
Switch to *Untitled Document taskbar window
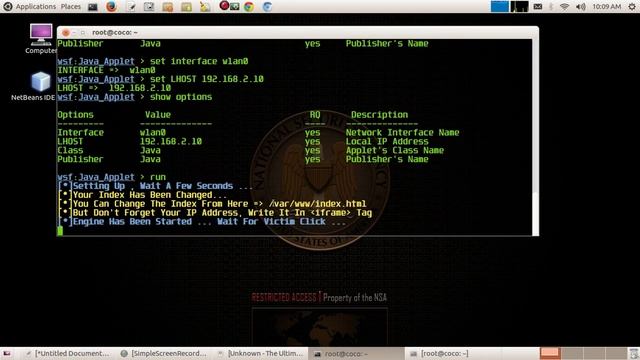68,353
